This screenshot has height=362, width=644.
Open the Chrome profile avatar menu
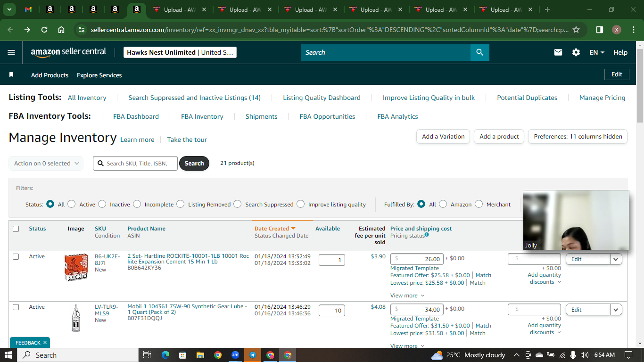point(617,30)
